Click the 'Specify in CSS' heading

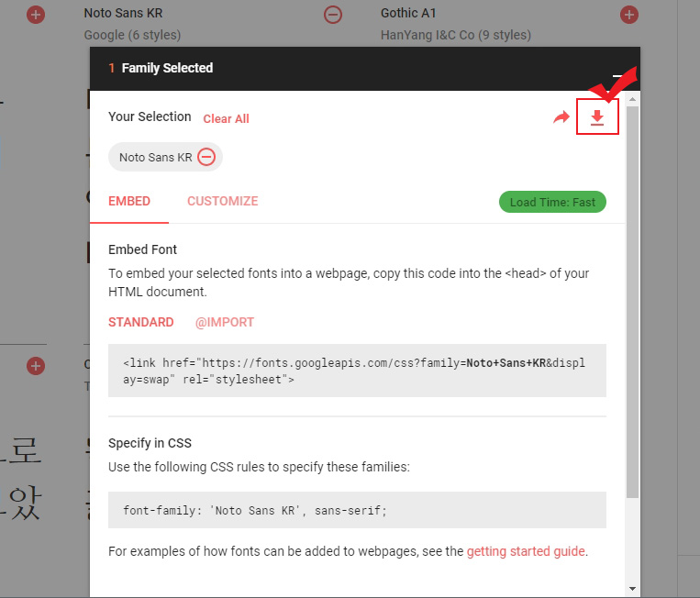pyautogui.click(x=150, y=443)
